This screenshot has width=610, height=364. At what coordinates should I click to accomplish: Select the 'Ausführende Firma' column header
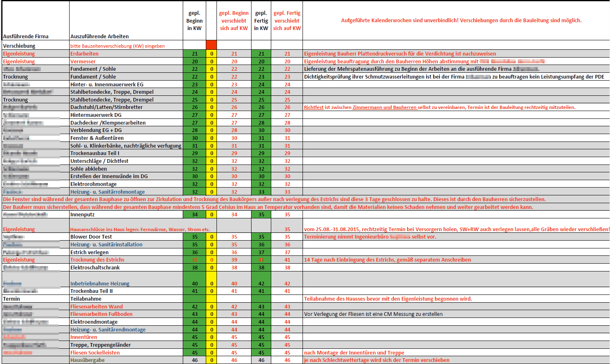(26, 37)
